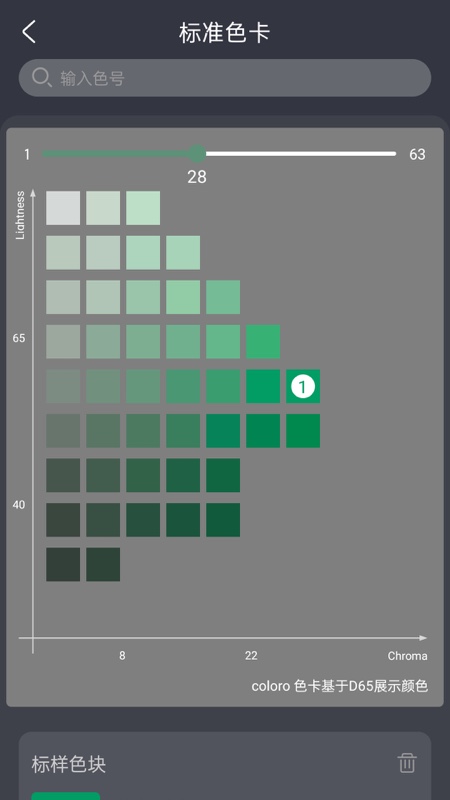Viewport: 450px width, 800px height.
Task: Choose the vivid green swatch left of marker 1
Action: [263, 387]
